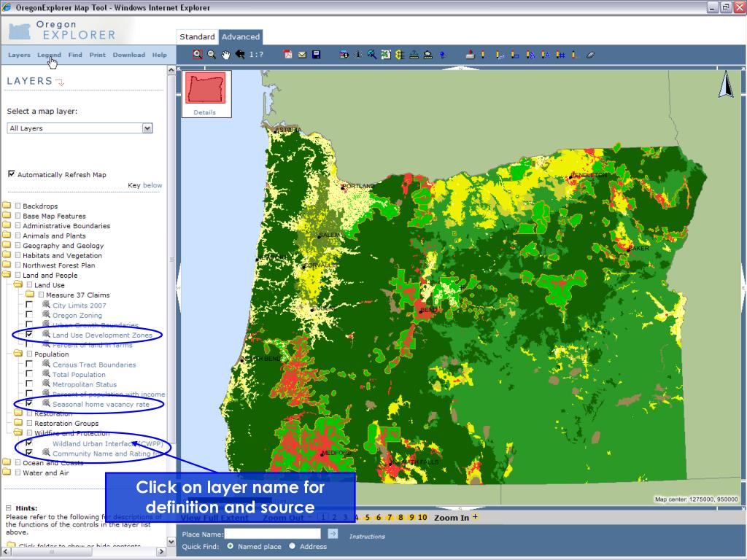
Task: Click the green map sheet icon
Action: (x=386, y=54)
